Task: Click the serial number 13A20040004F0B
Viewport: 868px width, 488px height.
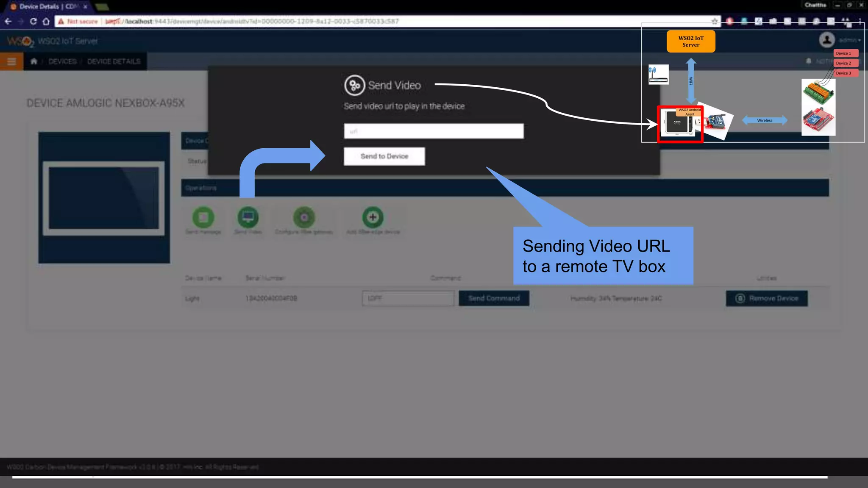Action: [271, 298]
